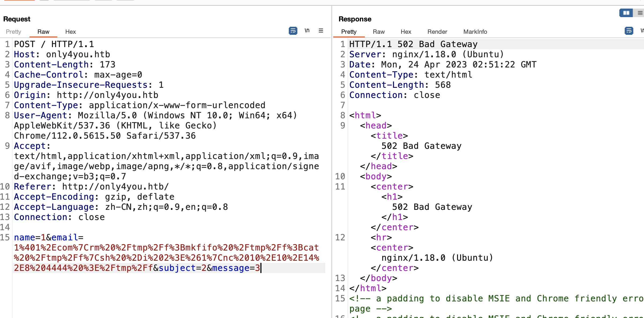This screenshot has width=644, height=318.
Task: Toggle word wrap in the Response pane
Action: [x=628, y=31]
